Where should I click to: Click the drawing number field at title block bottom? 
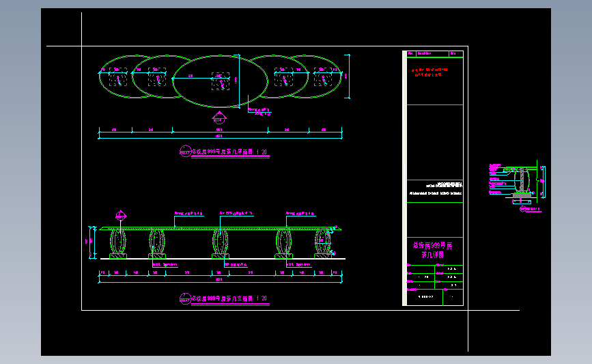click(x=425, y=297)
